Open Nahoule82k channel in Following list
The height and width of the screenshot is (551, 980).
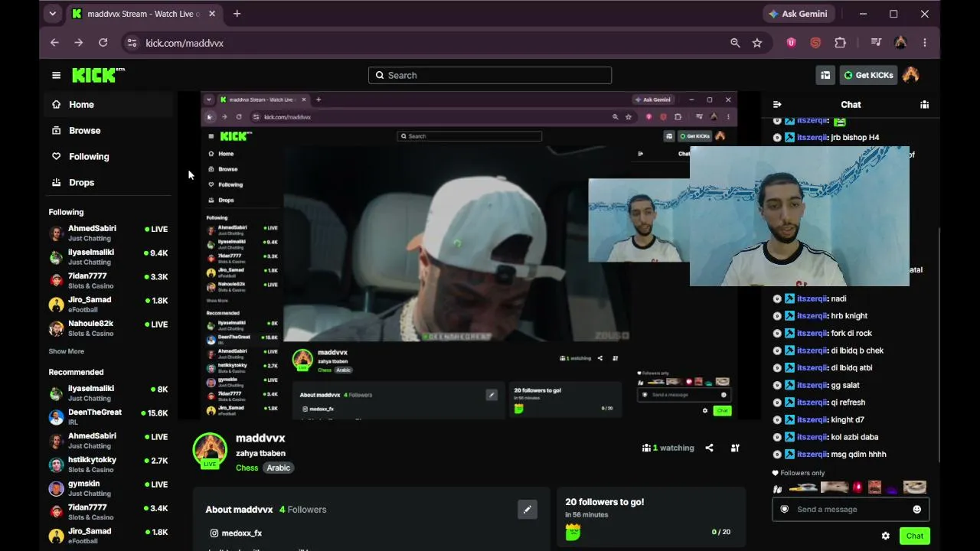(109, 328)
